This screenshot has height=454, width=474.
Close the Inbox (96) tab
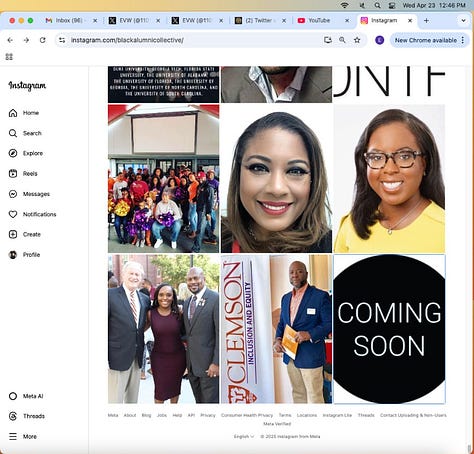coord(95,20)
